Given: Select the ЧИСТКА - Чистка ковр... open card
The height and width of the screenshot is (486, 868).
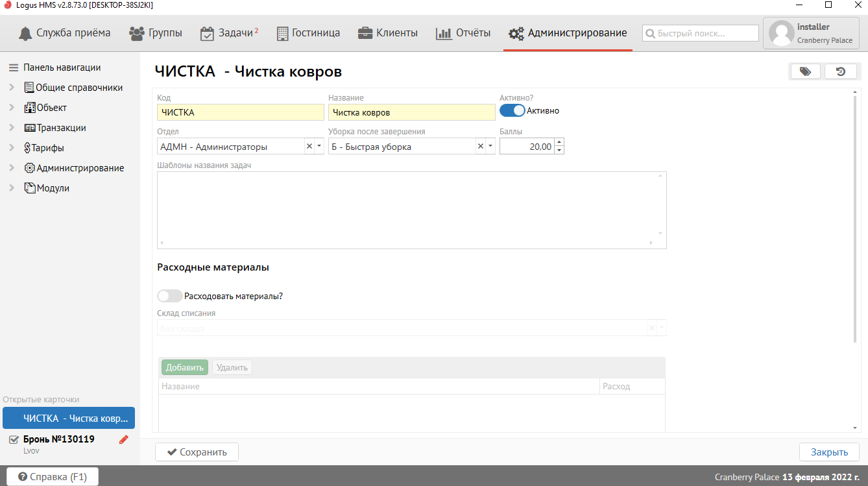Looking at the screenshot, I should 69,418.
